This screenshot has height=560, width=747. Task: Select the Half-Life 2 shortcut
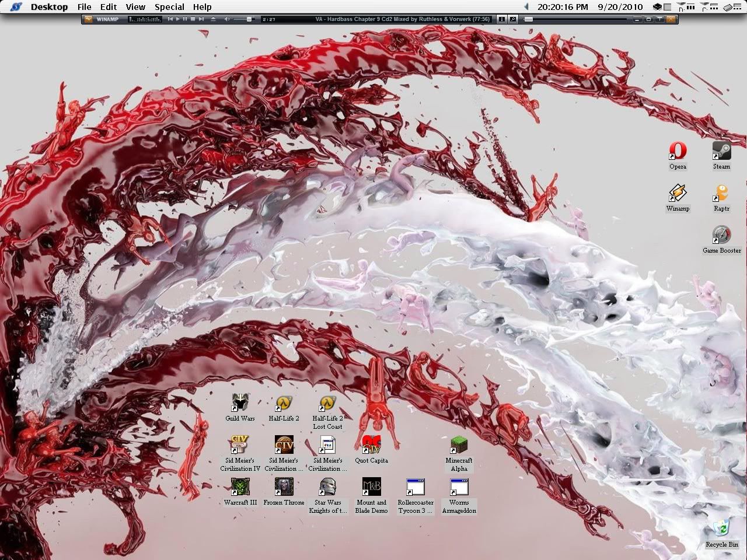coord(284,408)
